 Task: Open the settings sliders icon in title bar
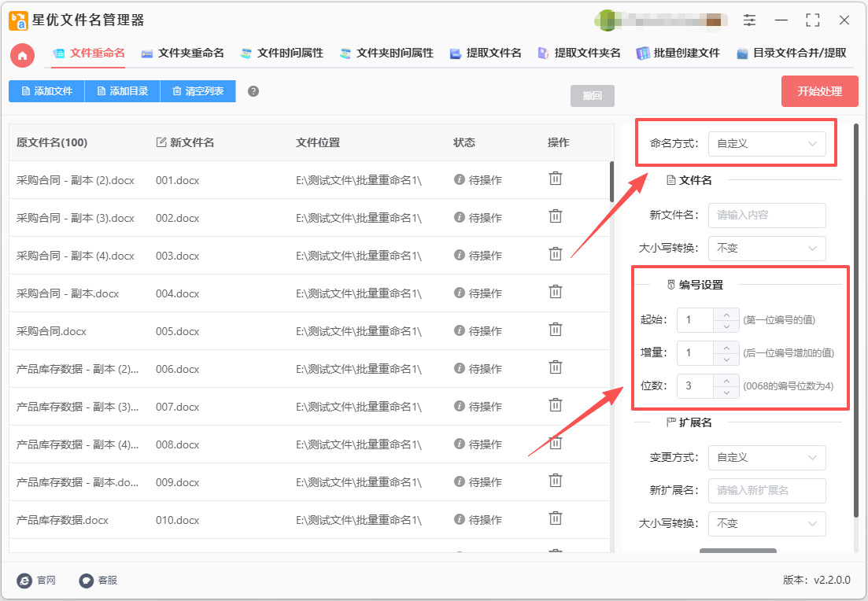tap(749, 20)
